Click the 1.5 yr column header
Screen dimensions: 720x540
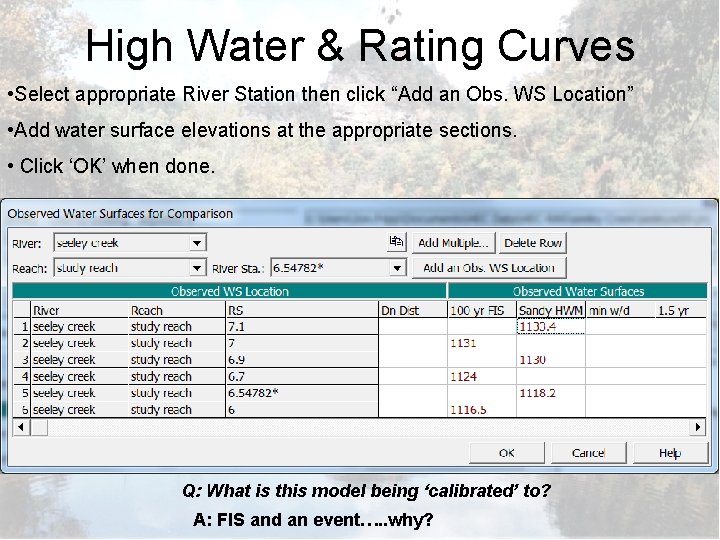tap(681, 310)
